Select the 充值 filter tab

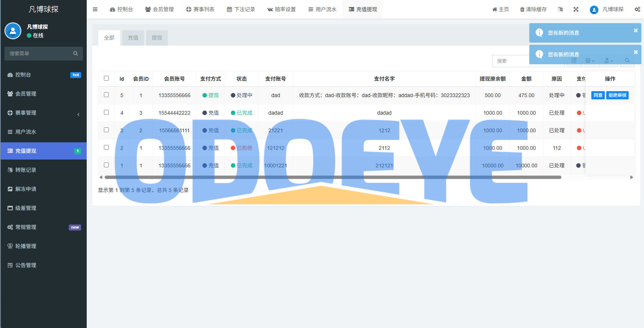click(133, 38)
